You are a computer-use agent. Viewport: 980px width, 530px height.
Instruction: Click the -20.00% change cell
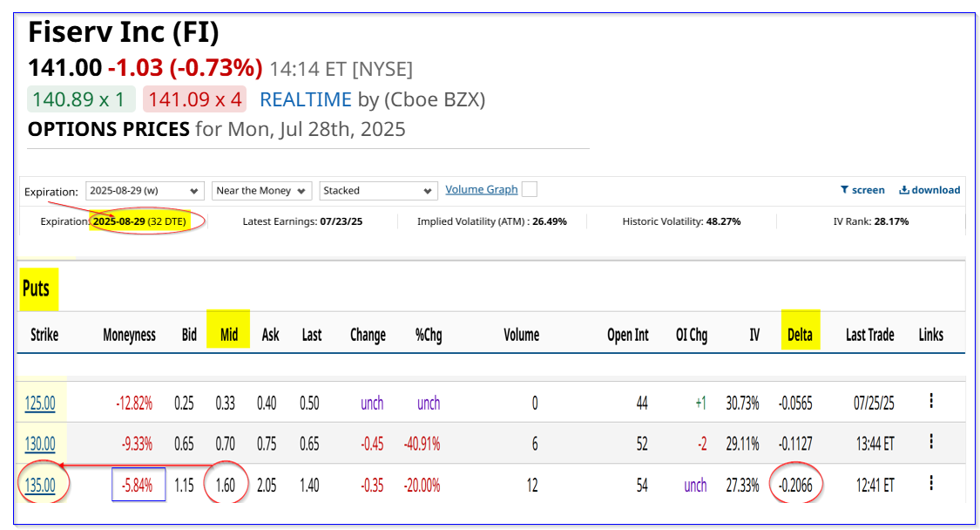coord(422,485)
